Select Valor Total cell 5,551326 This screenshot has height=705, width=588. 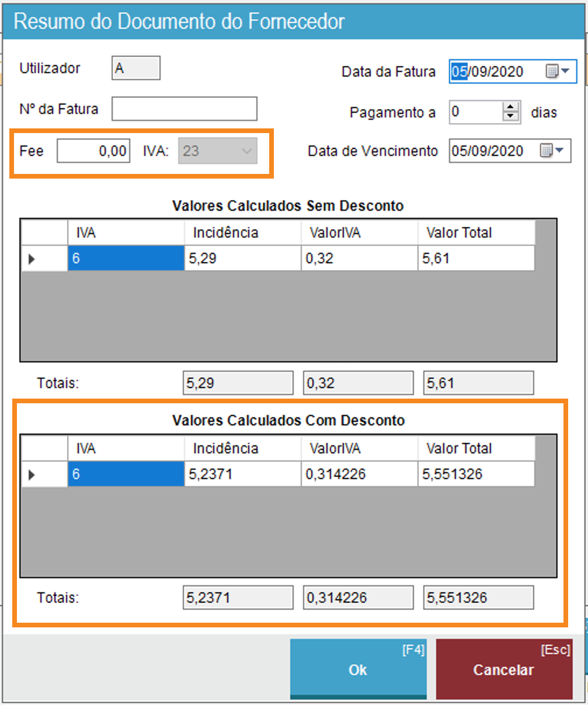point(476,474)
